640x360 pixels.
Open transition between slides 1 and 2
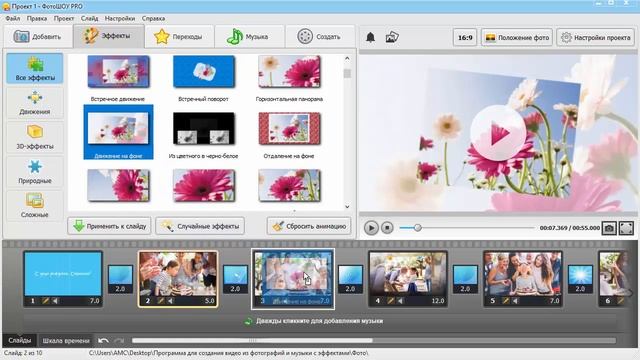120,279
